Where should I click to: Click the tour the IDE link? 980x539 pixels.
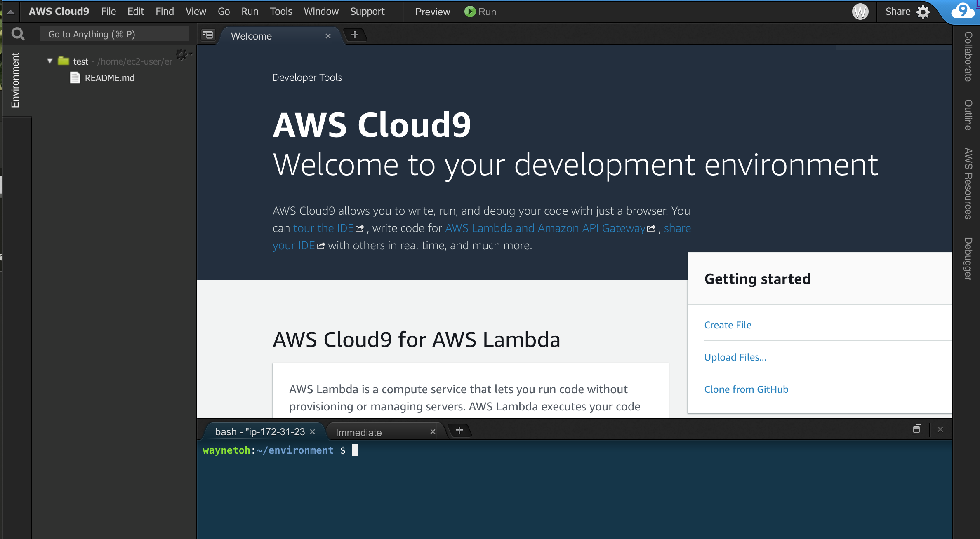pyautogui.click(x=323, y=228)
